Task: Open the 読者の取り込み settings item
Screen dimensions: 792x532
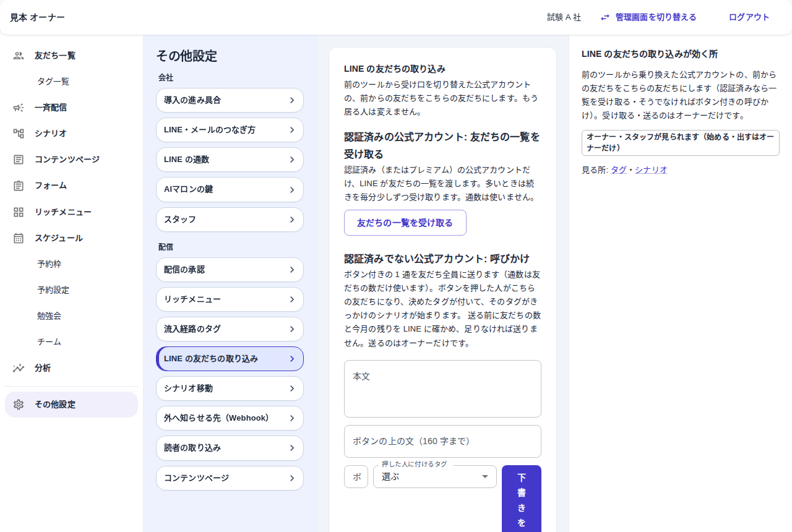Action: tap(230, 448)
